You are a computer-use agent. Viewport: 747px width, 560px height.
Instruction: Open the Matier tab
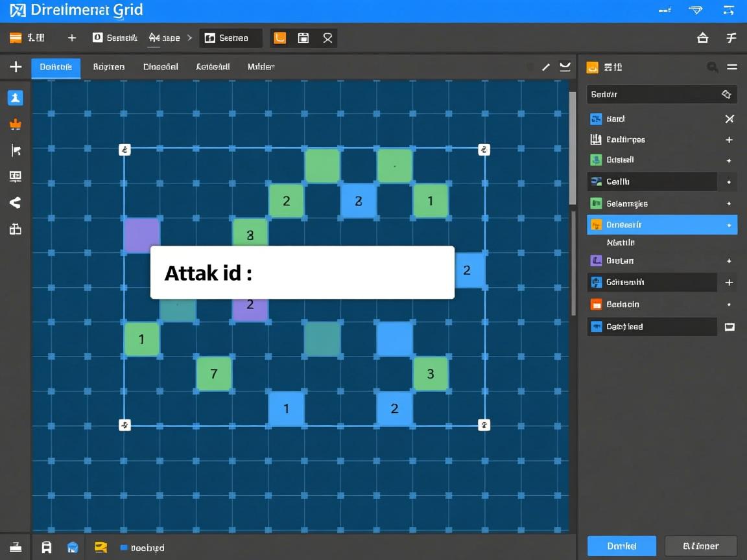pos(261,67)
